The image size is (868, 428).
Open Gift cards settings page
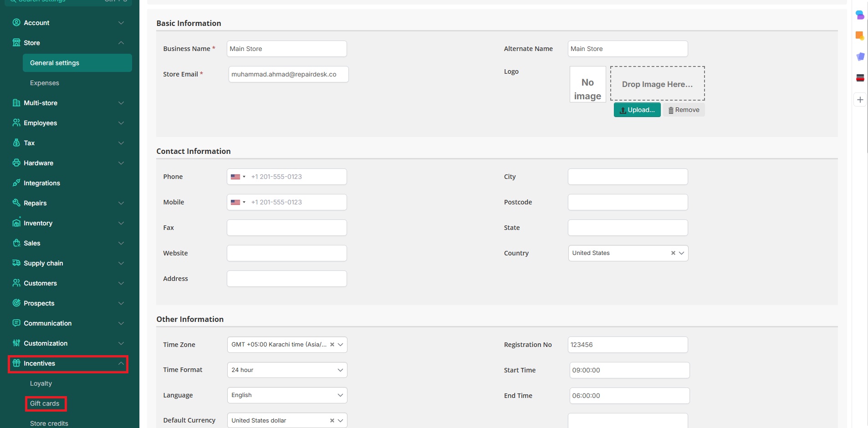pyautogui.click(x=45, y=403)
